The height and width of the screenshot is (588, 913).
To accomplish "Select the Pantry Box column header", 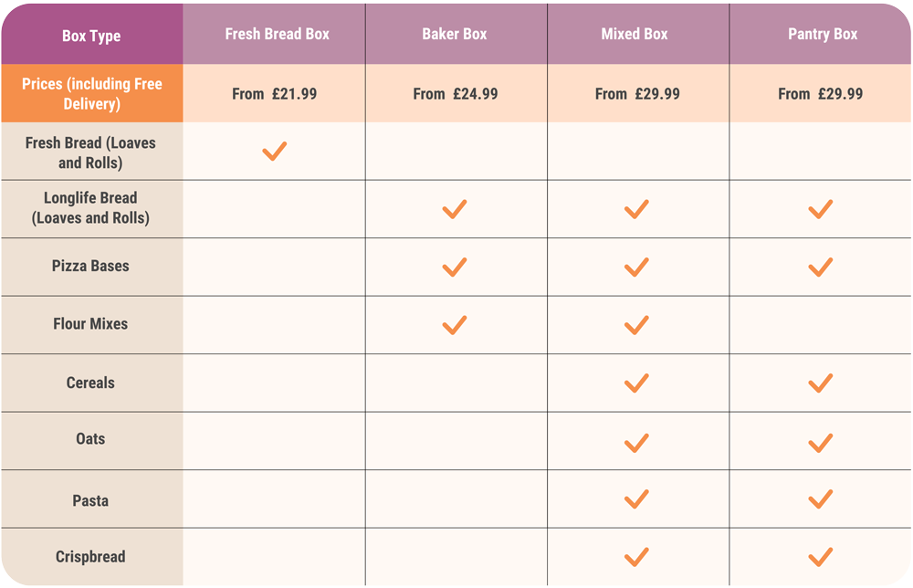I will coord(823,35).
